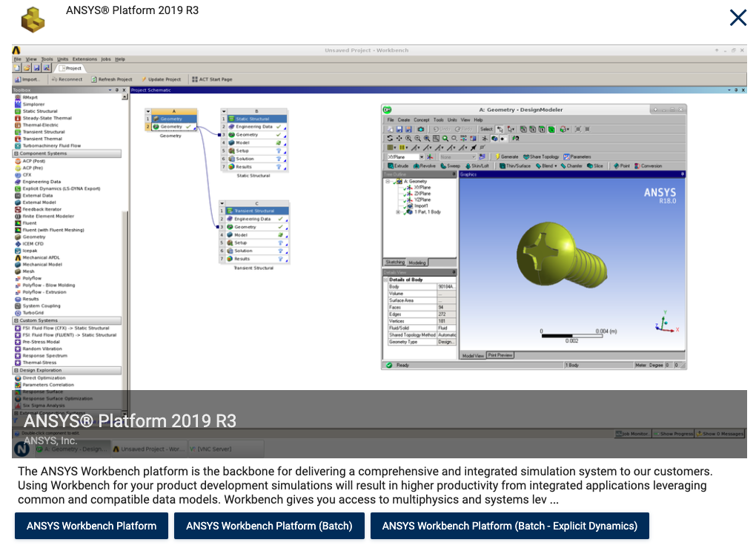Select the Import1 node in Tree Outline
This screenshot has height=551, width=756.
pos(417,206)
